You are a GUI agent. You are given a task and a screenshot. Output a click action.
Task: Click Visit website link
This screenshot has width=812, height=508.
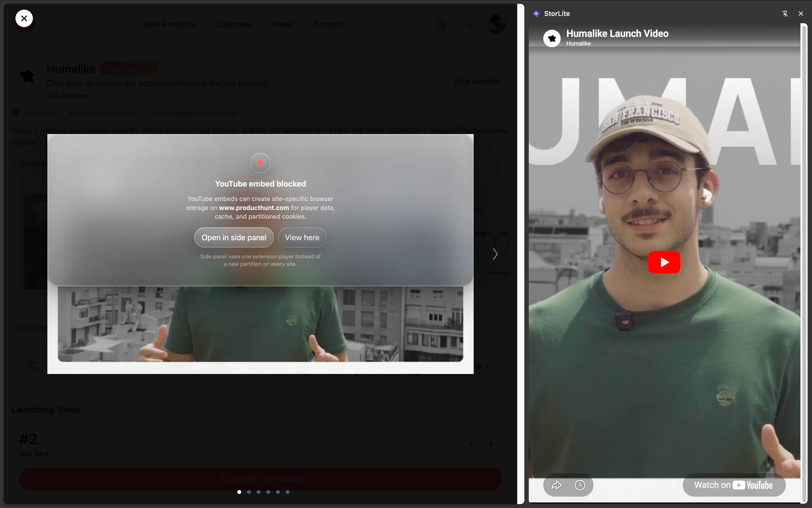tap(477, 81)
